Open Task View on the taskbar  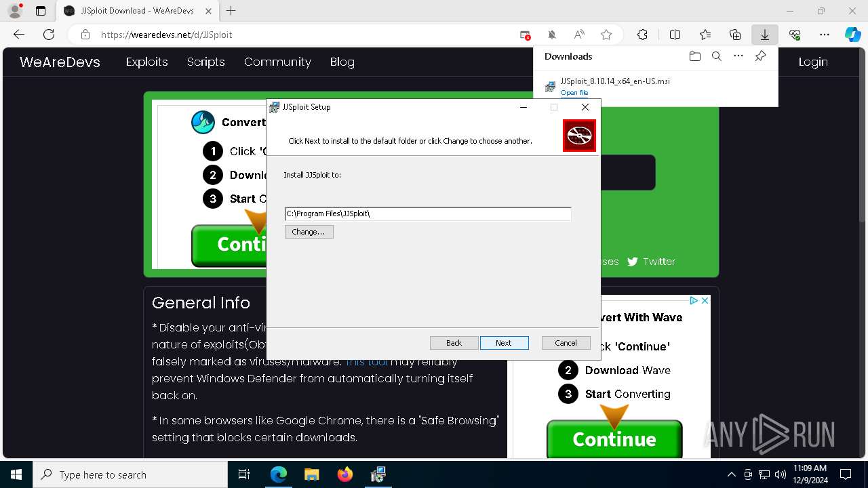point(244,474)
